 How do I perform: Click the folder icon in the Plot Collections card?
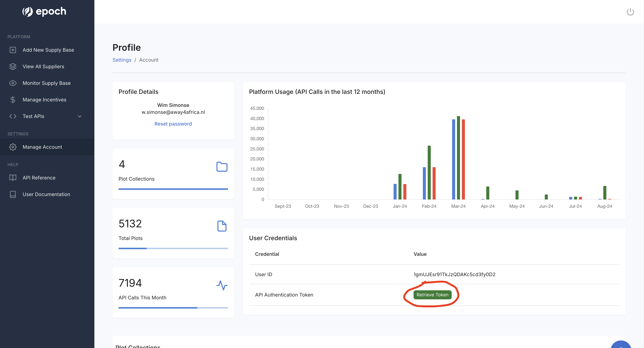point(222,166)
